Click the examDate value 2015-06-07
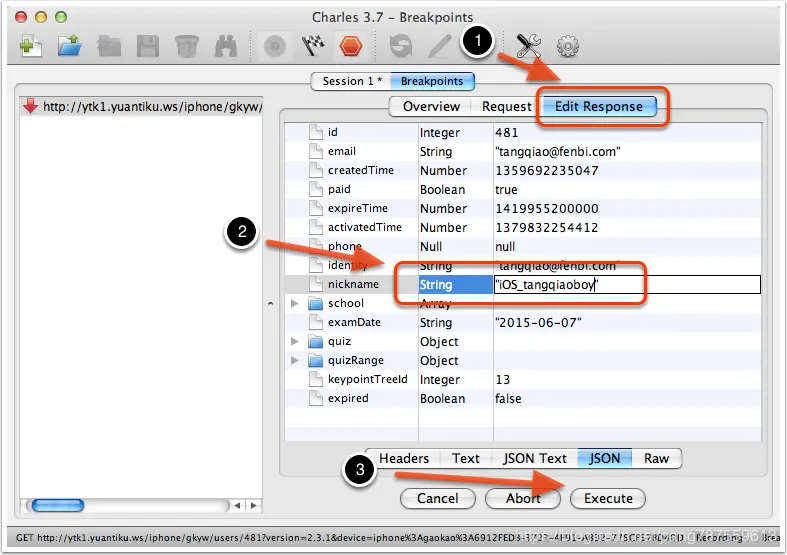 coord(538,322)
